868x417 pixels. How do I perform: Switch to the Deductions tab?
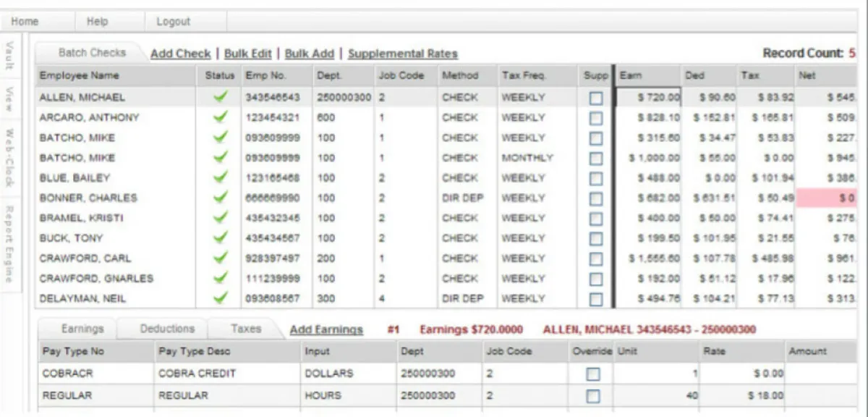[167, 329]
